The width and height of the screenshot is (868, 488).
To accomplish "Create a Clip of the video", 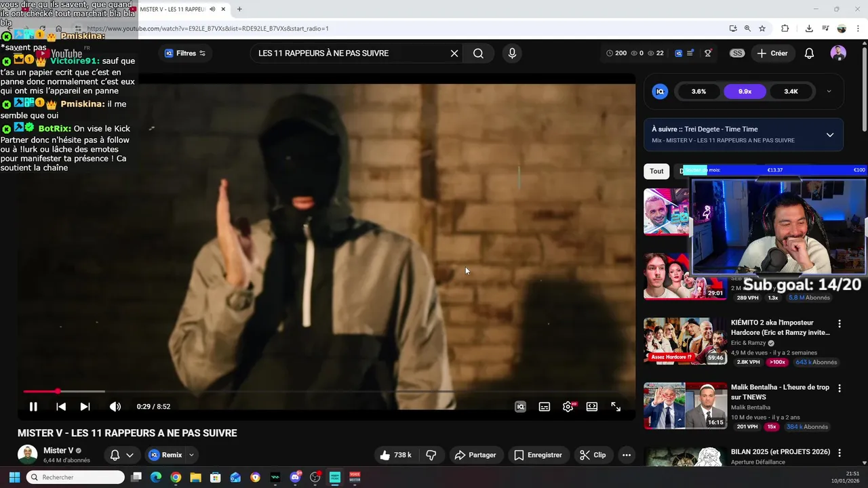I will [x=593, y=455].
